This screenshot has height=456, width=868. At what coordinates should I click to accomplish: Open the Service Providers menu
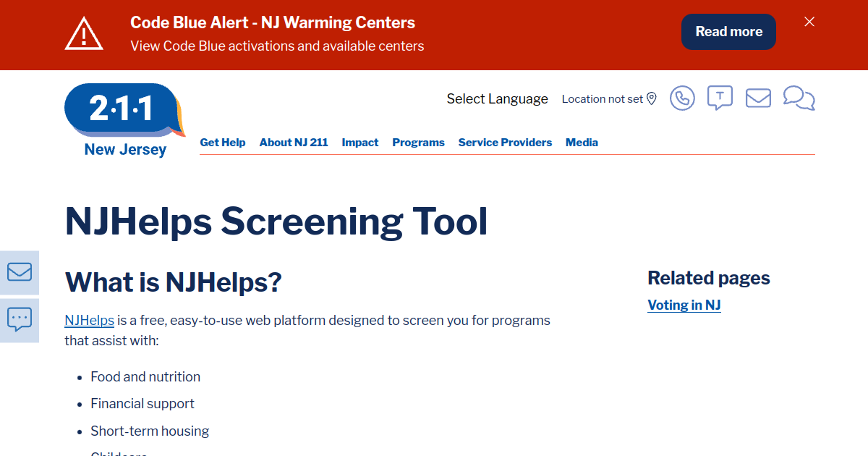pyautogui.click(x=505, y=143)
